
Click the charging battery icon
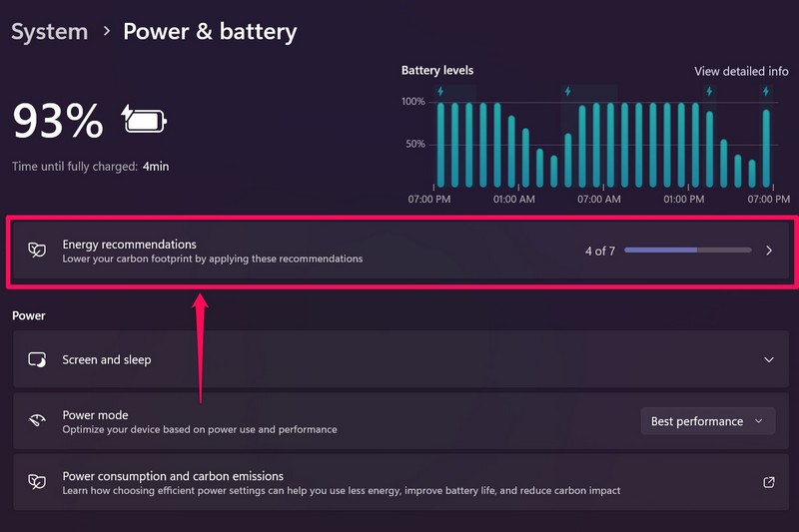pos(144,120)
